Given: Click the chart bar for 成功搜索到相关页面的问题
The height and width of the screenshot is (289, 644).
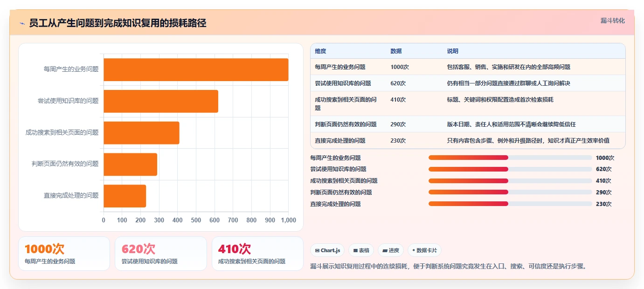Looking at the screenshot, I should click(x=141, y=133).
